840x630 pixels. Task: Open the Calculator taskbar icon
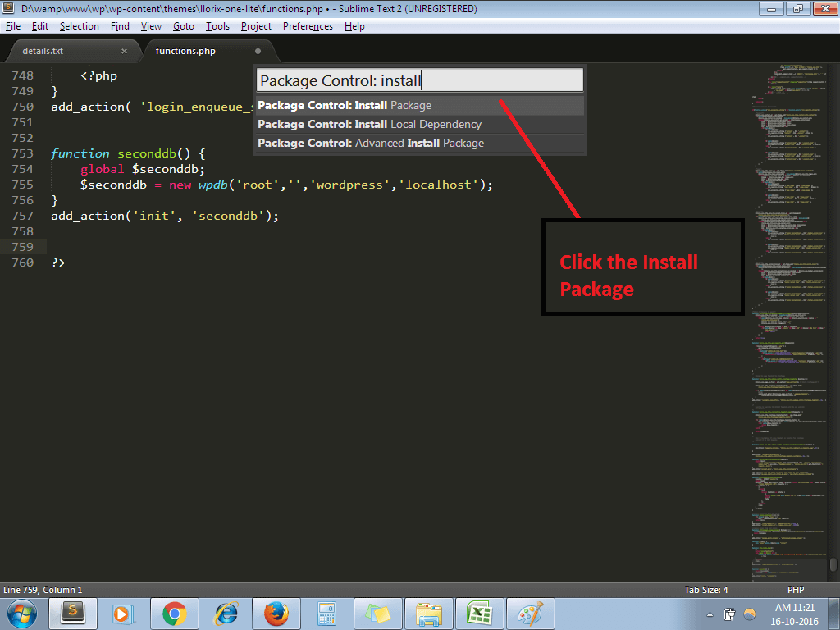point(326,614)
